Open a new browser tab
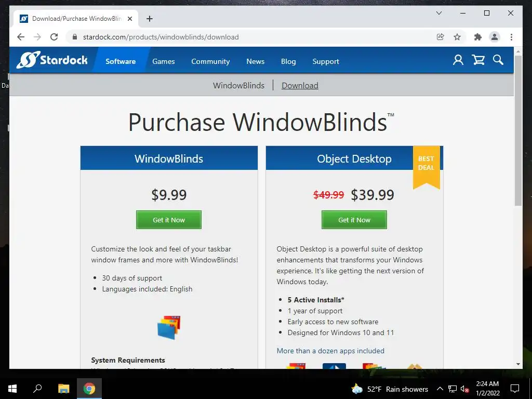Screen dimensions: 532x399 [x=150, y=19]
